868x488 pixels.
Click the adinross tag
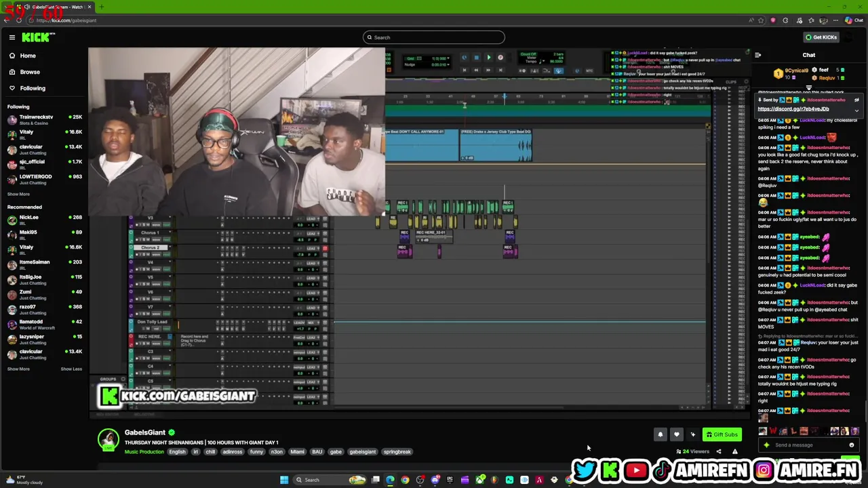233,451
